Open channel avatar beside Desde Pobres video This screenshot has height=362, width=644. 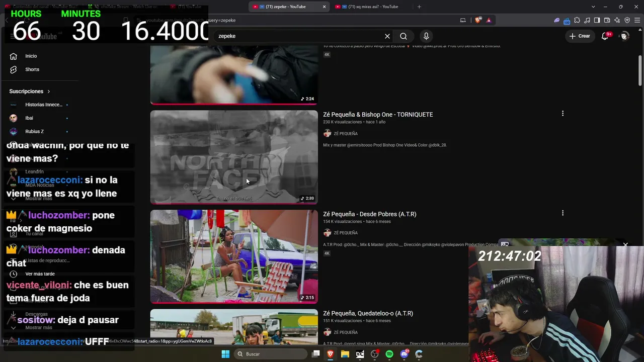pyautogui.click(x=327, y=233)
